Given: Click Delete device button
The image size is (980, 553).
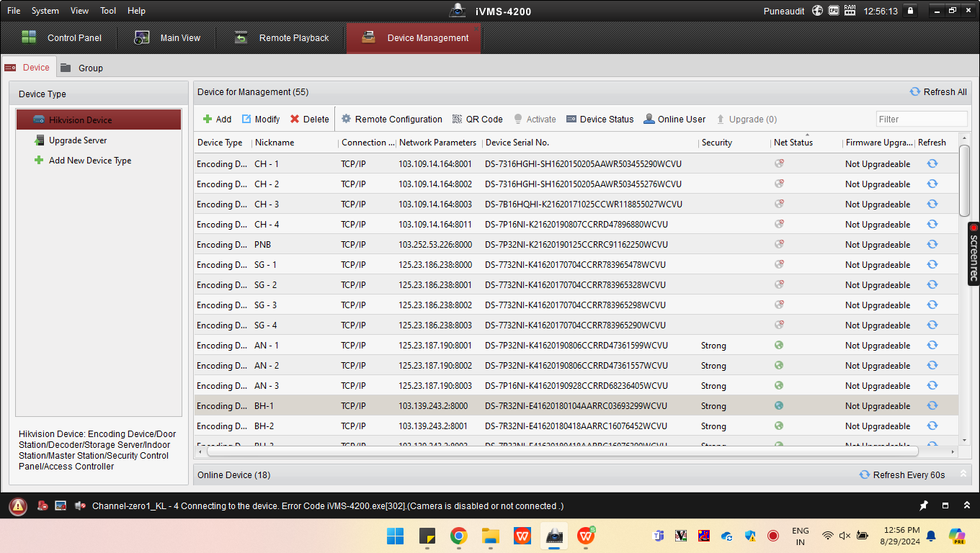Looking at the screenshot, I should click(309, 120).
